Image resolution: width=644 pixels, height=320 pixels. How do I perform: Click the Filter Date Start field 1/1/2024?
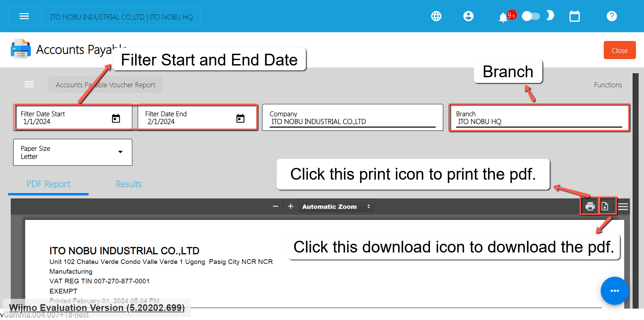[x=73, y=118]
